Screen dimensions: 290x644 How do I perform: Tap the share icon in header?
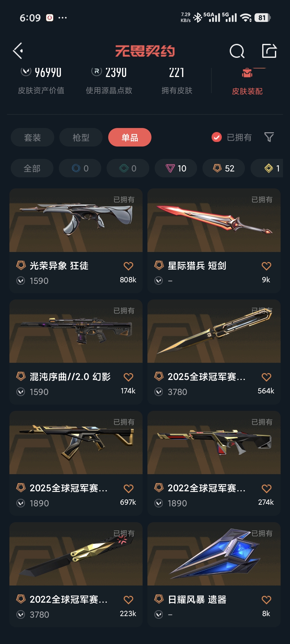click(269, 51)
